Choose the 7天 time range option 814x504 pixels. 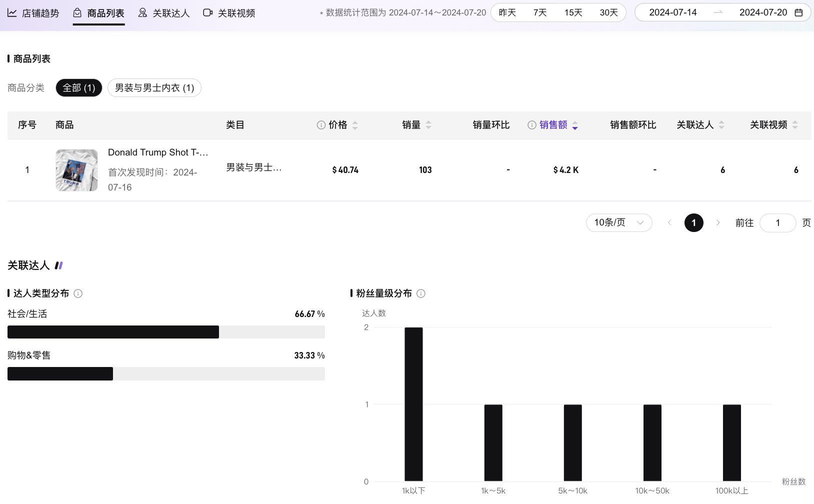click(540, 12)
